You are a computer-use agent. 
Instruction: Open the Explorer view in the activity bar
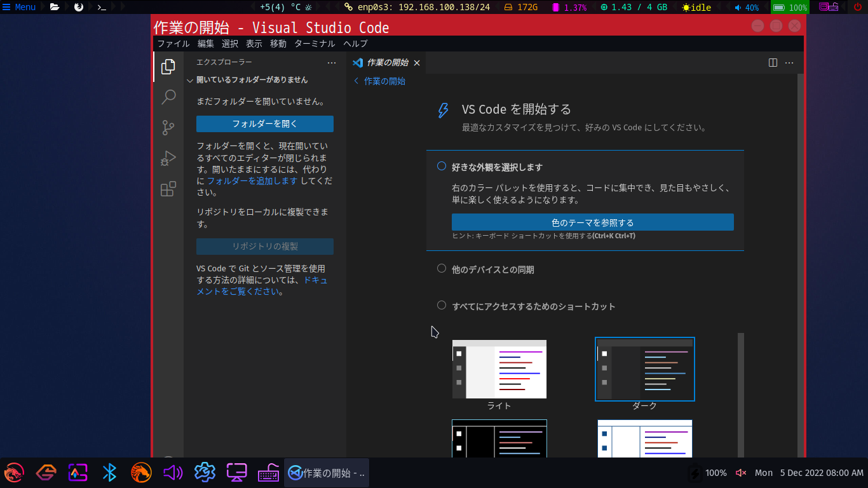tap(168, 67)
